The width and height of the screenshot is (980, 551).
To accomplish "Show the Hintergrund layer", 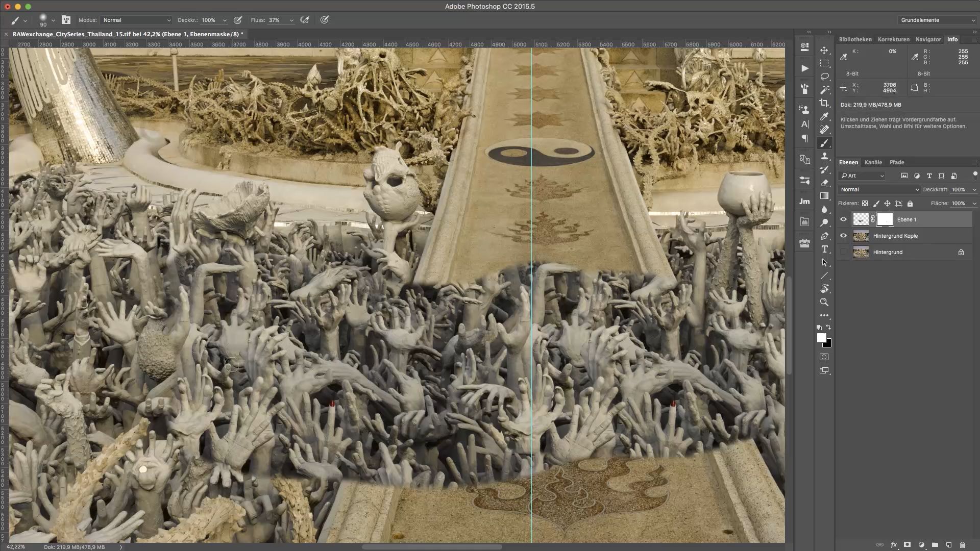I will point(843,252).
